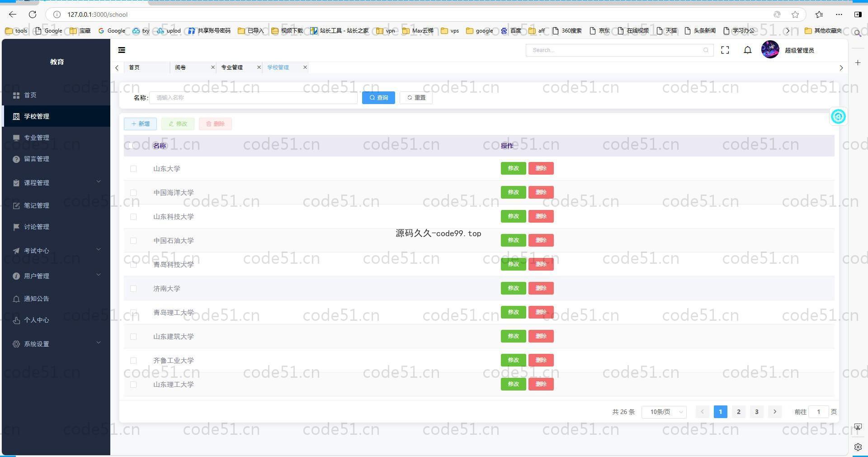Click the blue 查询 search button
The width and height of the screenshot is (868, 457).
point(378,98)
